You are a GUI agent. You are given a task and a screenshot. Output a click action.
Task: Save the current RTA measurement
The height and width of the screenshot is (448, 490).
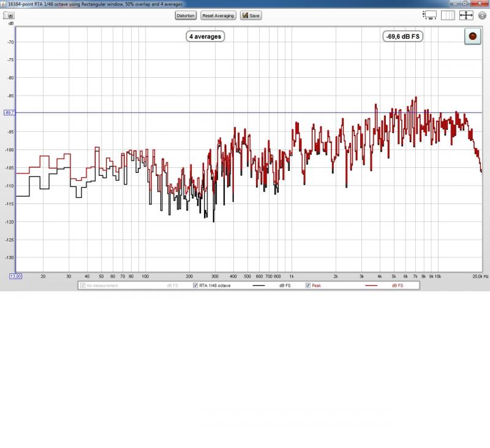pos(251,16)
